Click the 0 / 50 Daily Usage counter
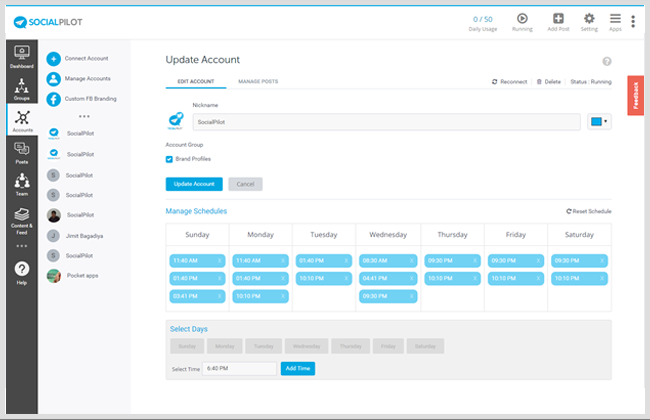 483,23
